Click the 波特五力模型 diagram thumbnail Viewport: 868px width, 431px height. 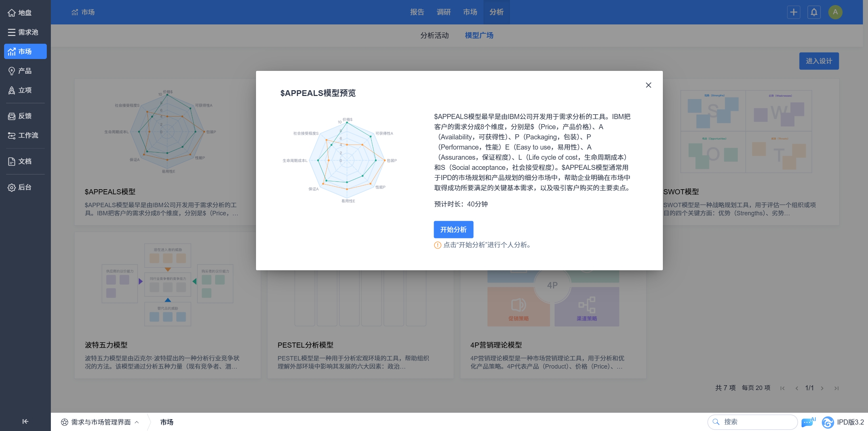[x=167, y=285]
